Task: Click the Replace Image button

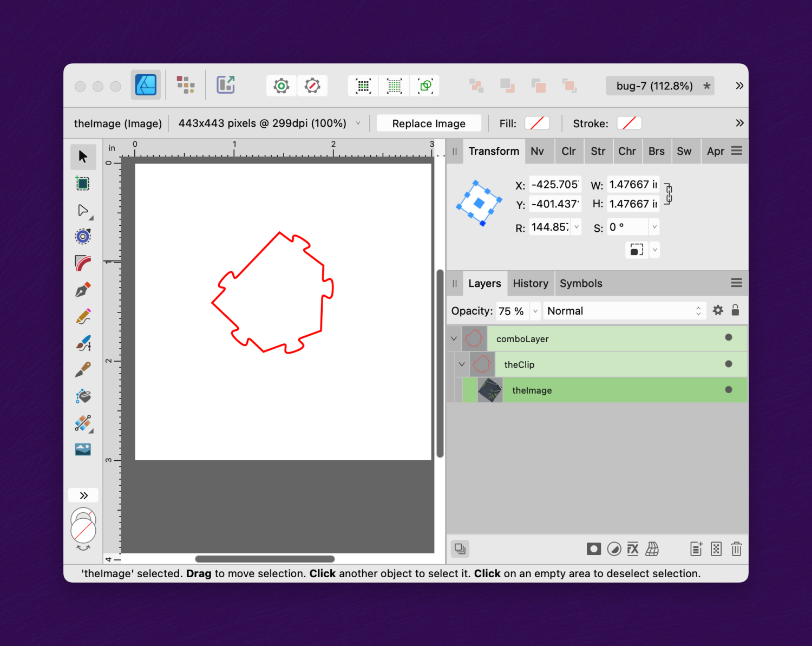Action: click(428, 123)
